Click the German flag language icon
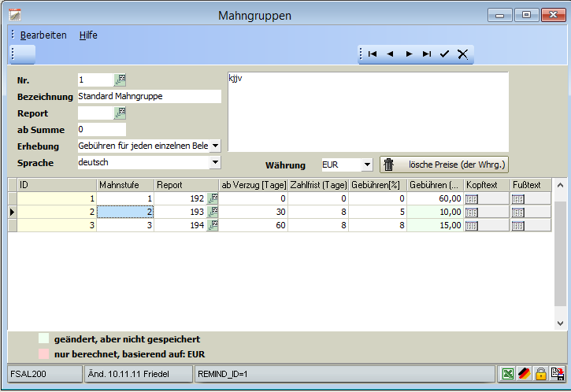 (525, 374)
